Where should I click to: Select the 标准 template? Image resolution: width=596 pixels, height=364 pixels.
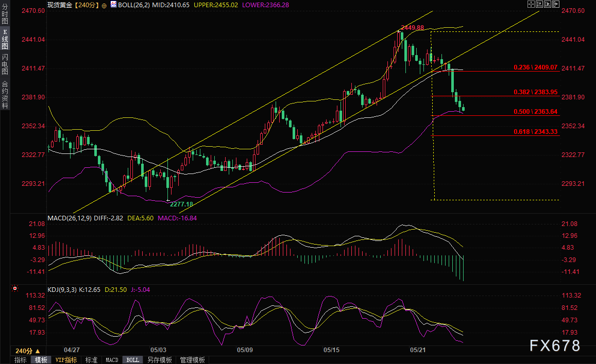[x=91, y=360]
